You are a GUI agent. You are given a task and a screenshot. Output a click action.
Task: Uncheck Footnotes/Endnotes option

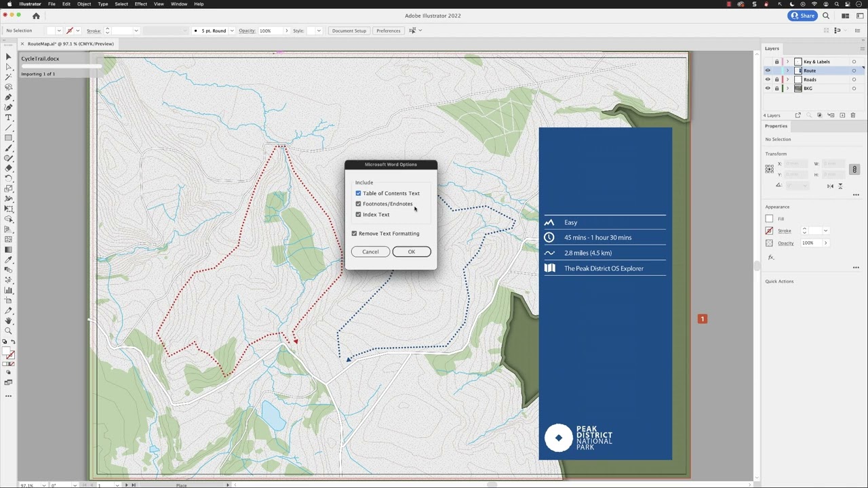coord(359,204)
